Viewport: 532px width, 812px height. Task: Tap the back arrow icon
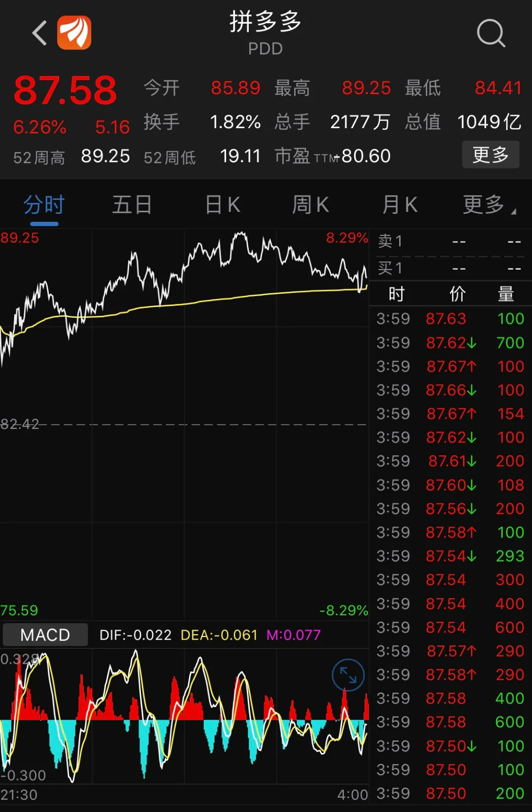pos(39,33)
